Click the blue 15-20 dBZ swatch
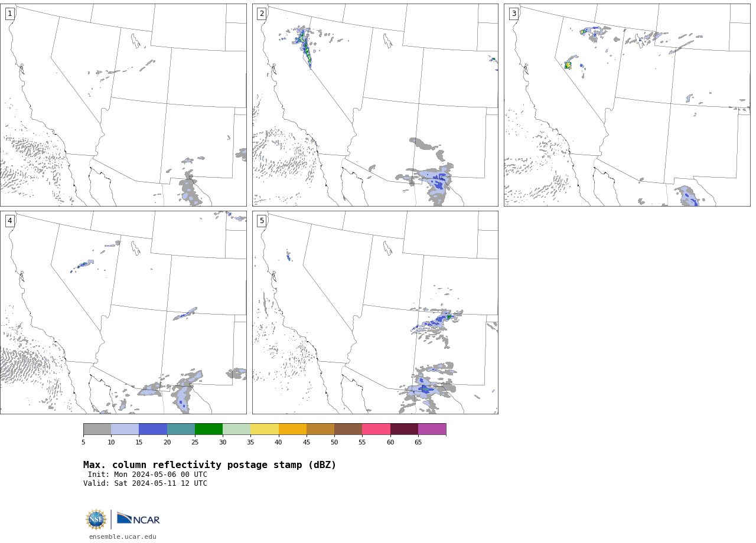 (153, 429)
